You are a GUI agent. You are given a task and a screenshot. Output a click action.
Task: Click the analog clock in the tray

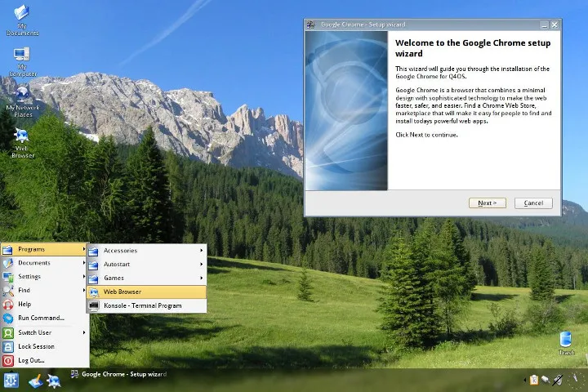pos(574,379)
